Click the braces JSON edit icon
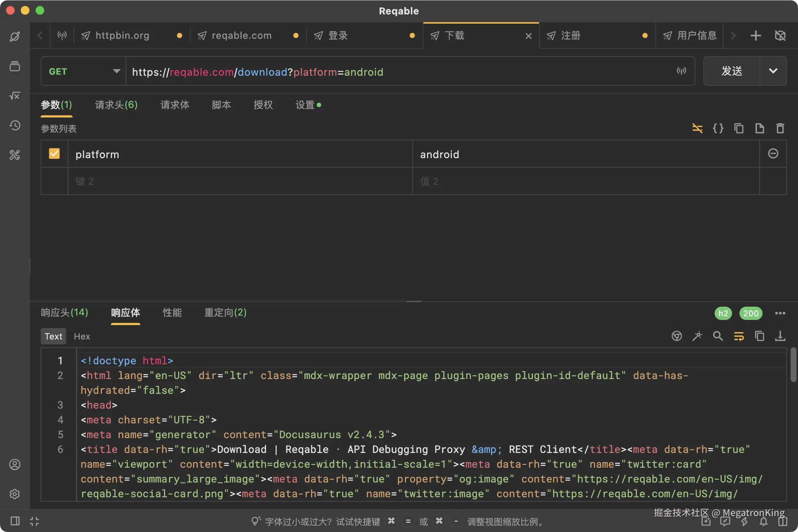 (718, 128)
